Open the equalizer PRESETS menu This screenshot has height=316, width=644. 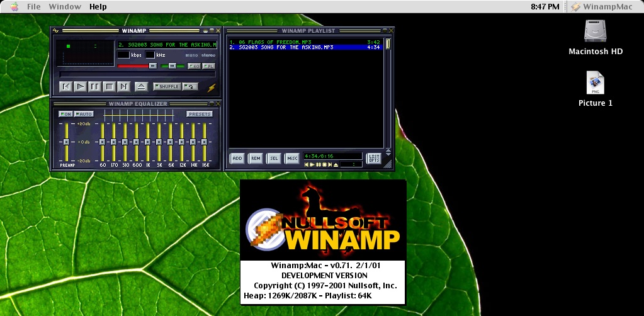pos(199,114)
